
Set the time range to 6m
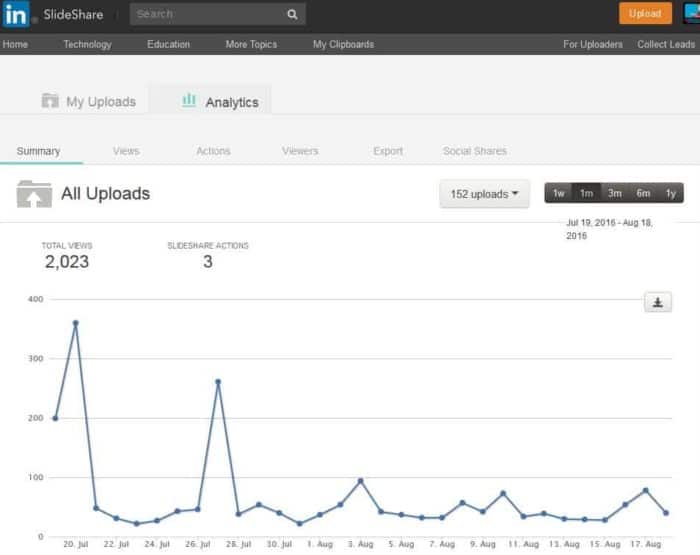point(643,193)
